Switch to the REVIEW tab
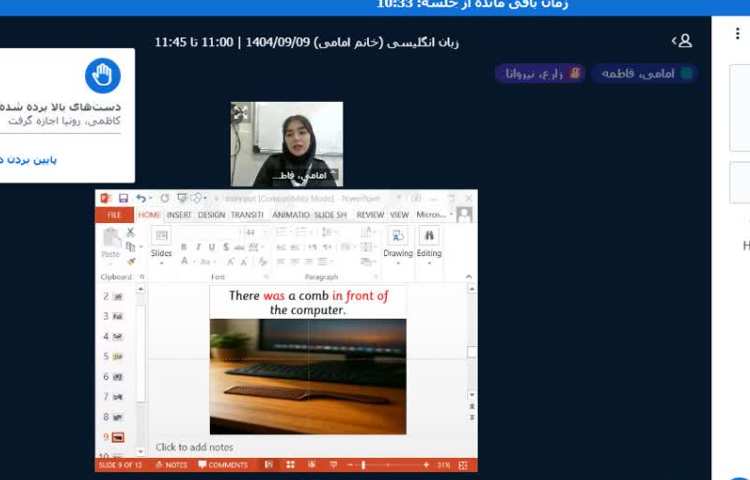750x480 pixels. coord(370,215)
